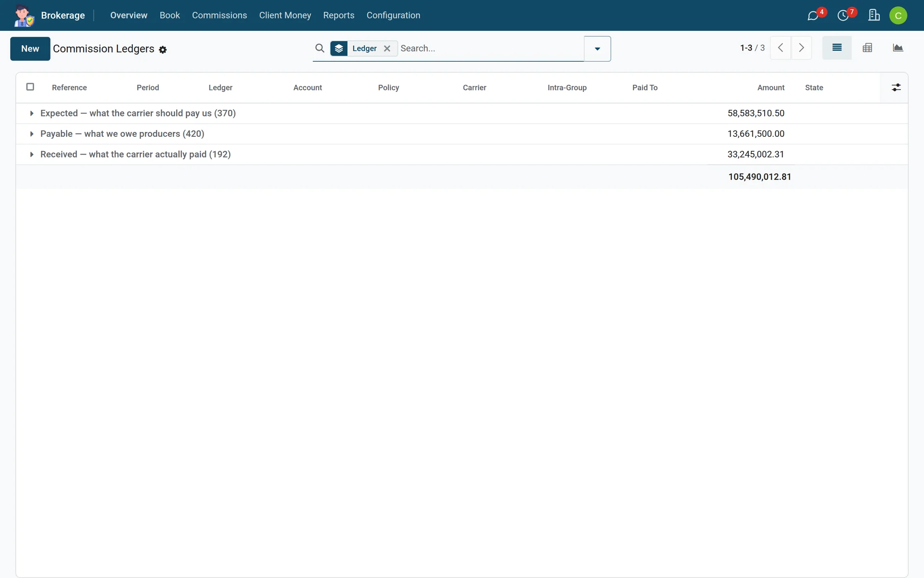Tick the select-all checkbox in header
This screenshot has height=578, width=924.
point(30,87)
